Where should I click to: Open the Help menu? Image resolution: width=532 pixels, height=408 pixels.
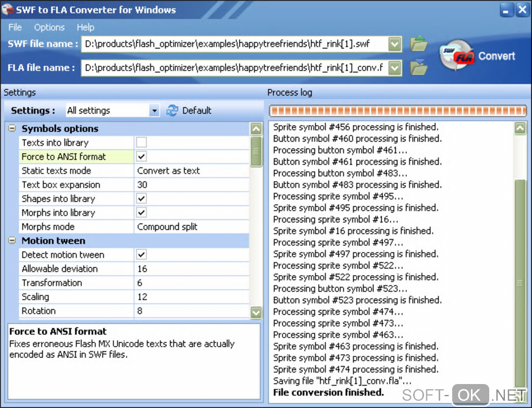[85, 27]
